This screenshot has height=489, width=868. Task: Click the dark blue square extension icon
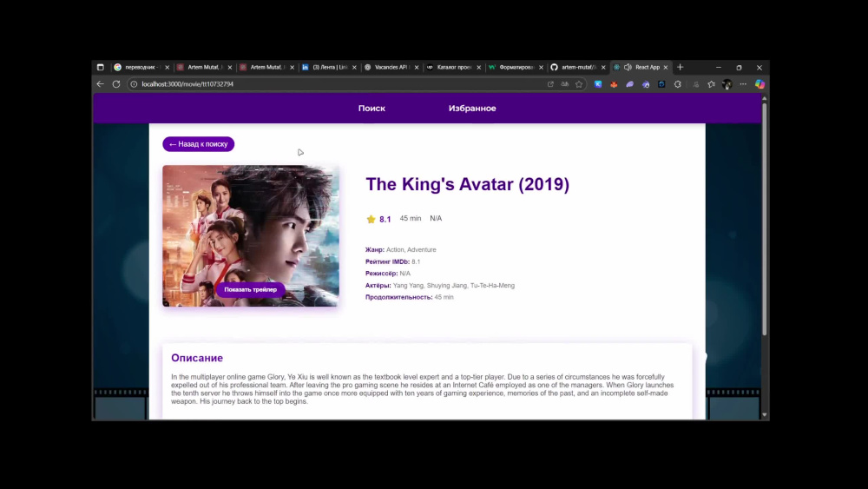point(661,84)
